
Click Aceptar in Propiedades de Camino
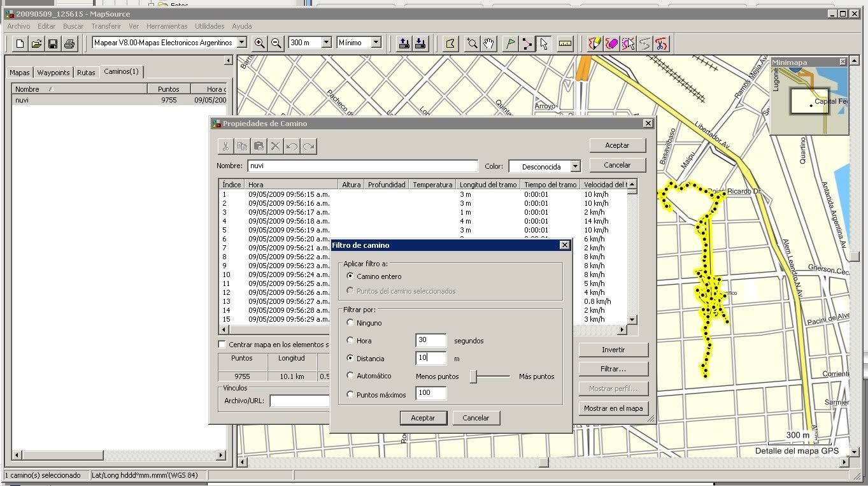pyautogui.click(x=617, y=145)
